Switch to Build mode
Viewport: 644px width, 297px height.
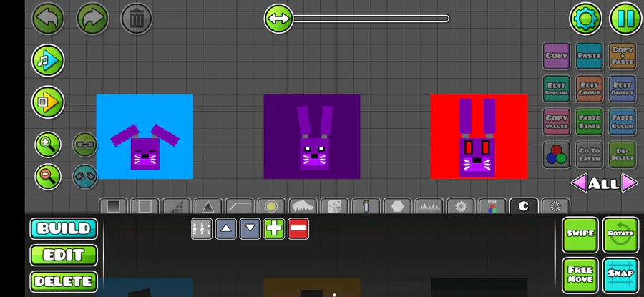64,229
